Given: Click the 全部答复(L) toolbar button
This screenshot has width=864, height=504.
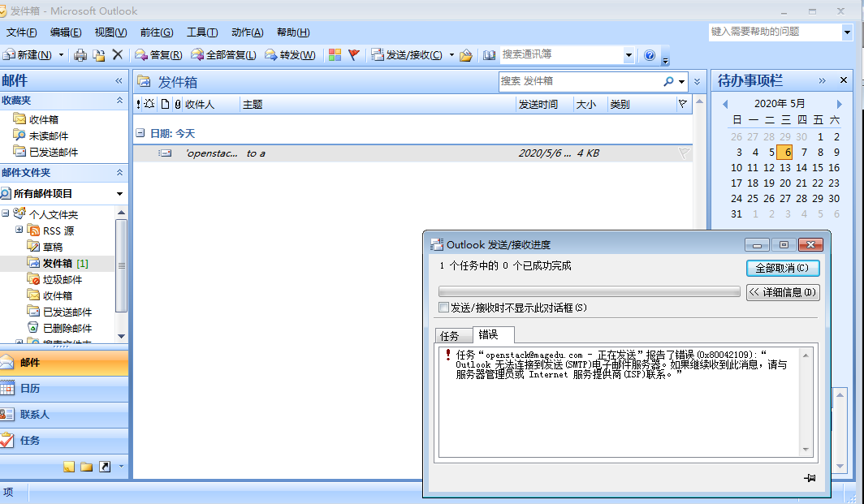Looking at the screenshot, I should 224,55.
